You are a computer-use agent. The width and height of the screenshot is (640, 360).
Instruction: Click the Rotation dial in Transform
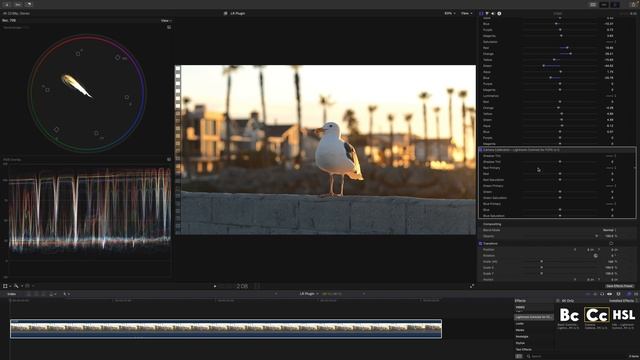pyautogui.click(x=596, y=256)
